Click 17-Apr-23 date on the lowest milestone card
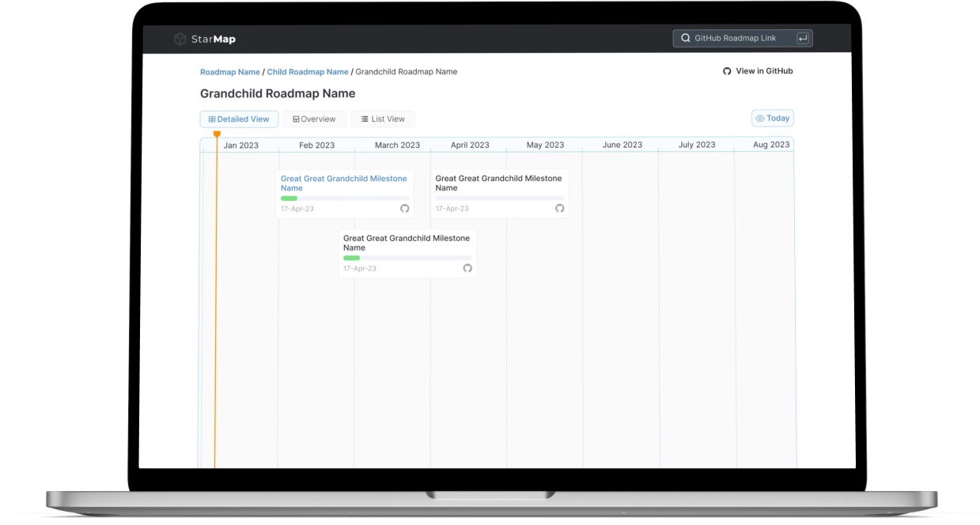Screen dimensions: 980x525 pyautogui.click(x=360, y=269)
